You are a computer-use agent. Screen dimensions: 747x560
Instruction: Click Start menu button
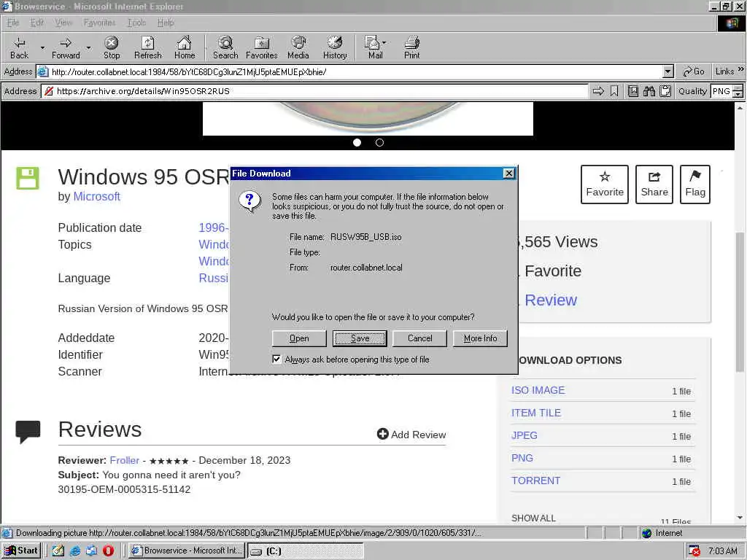(x=21, y=551)
